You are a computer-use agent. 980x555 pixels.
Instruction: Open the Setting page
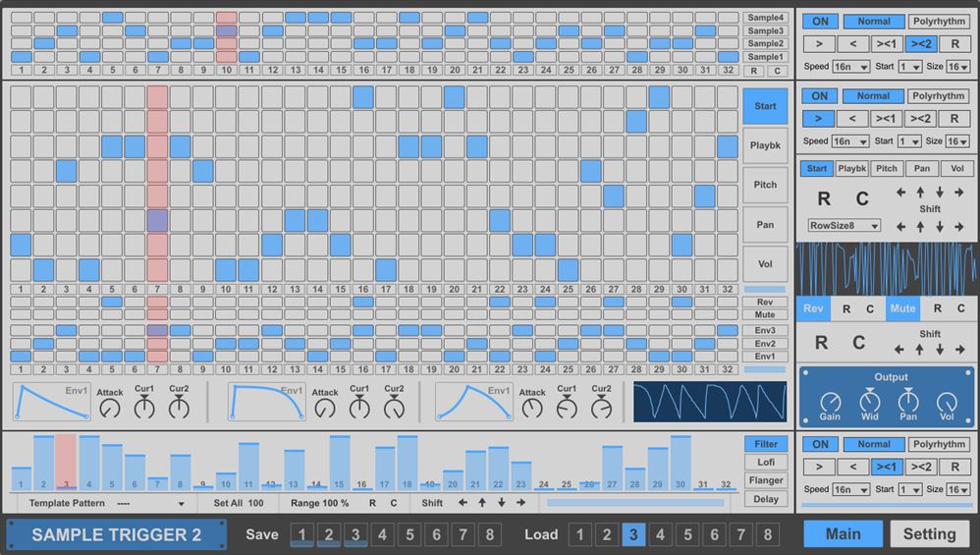929,534
